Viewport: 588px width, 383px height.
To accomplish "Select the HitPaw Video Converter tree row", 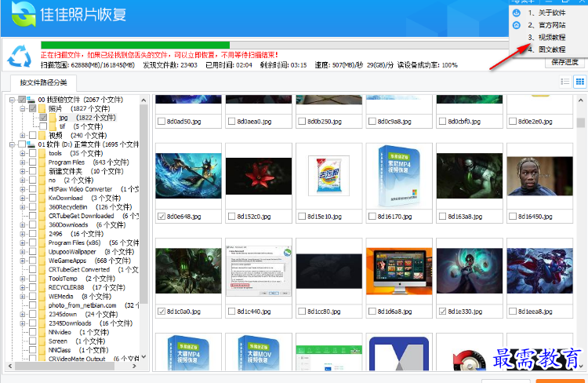I will point(93,189).
